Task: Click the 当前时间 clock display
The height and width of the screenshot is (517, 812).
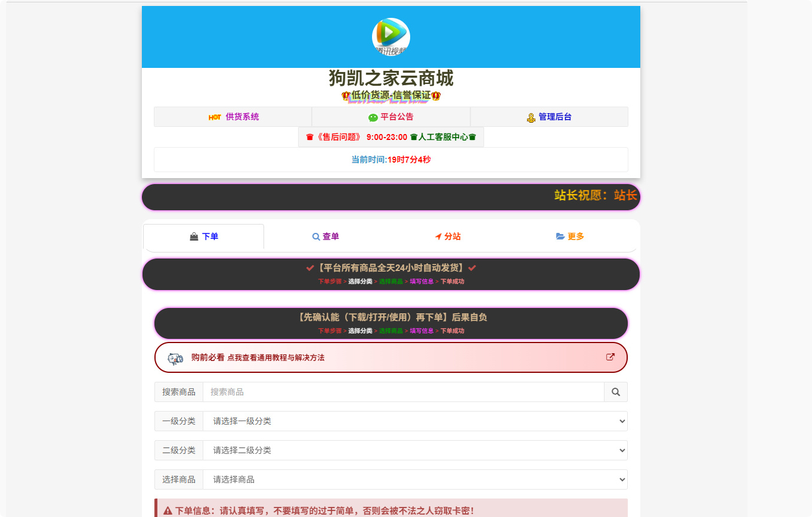Action: [x=391, y=160]
